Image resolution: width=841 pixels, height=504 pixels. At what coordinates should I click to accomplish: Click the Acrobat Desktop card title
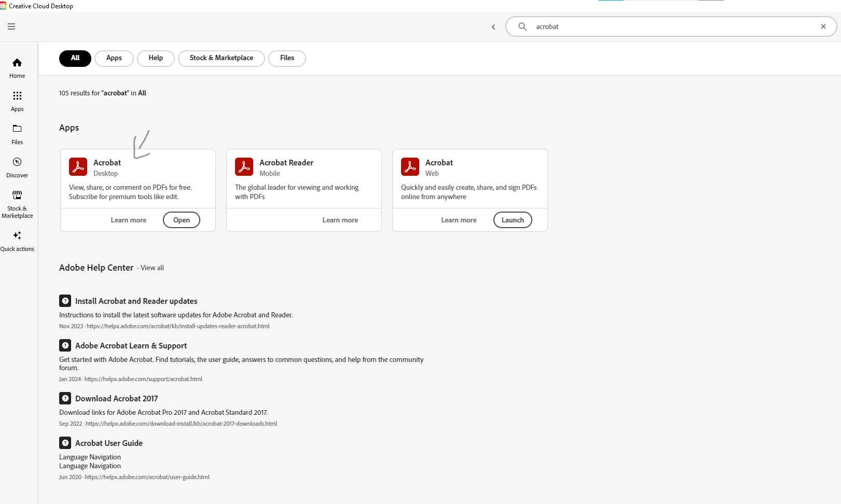[x=107, y=162]
